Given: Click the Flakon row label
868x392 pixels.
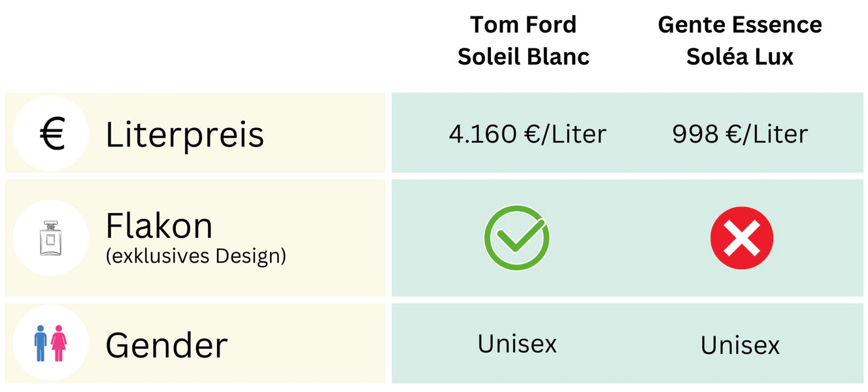Looking at the screenshot, I should point(159,226).
